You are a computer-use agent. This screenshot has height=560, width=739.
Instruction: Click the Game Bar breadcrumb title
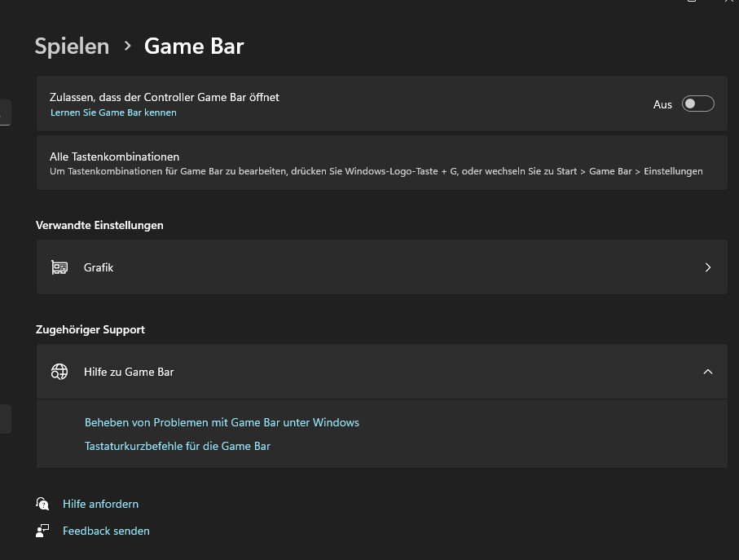[194, 46]
